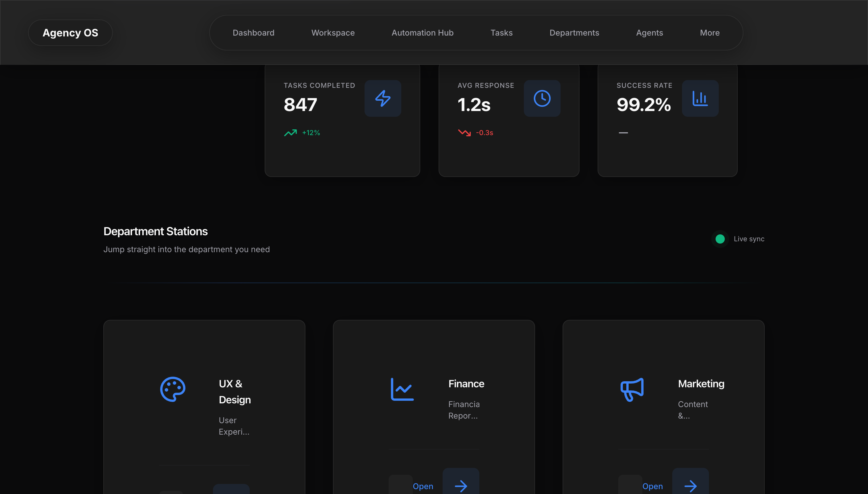
Task: Open the Automation Hub section
Action: point(422,33)
